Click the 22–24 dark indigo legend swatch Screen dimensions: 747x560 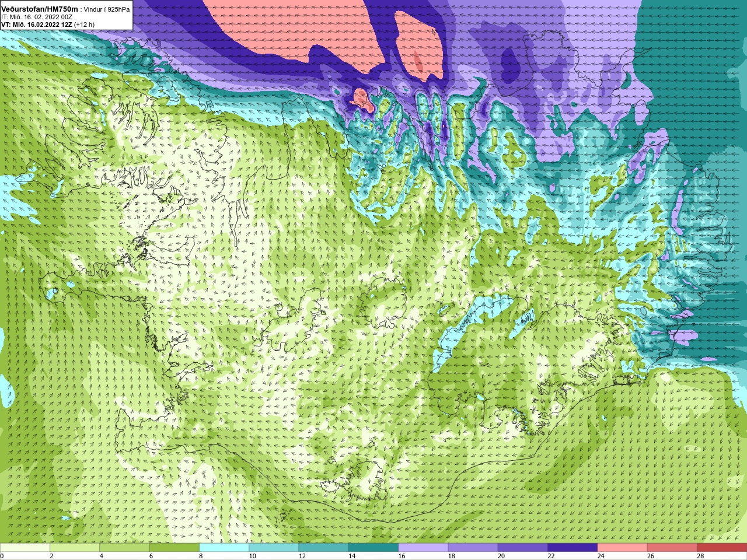573,548
